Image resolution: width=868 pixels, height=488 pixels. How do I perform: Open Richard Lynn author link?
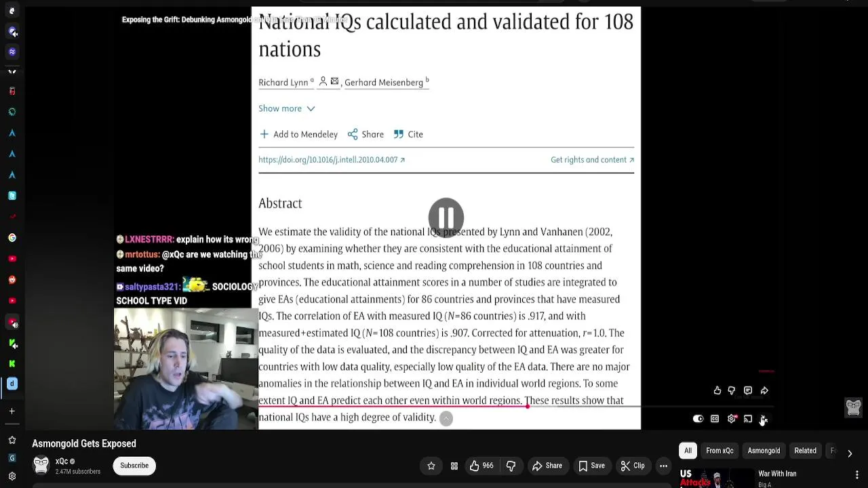[283, 83]
